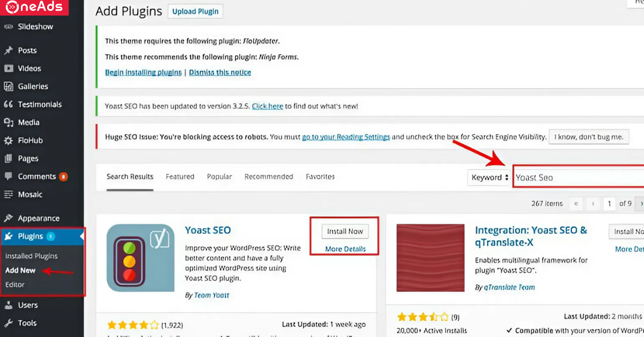Click the qTranslate-X integration star rating

click(x=423, y=317)
